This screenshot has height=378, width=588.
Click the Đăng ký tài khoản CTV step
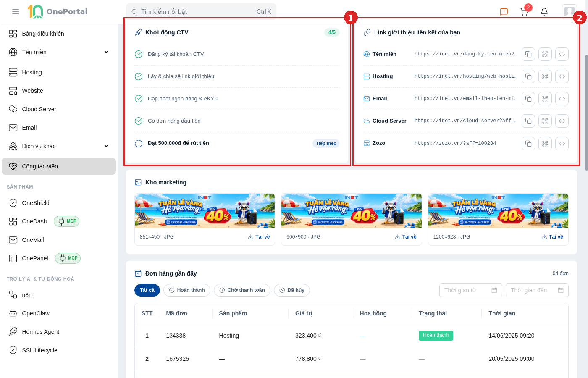tap(237, 54)
